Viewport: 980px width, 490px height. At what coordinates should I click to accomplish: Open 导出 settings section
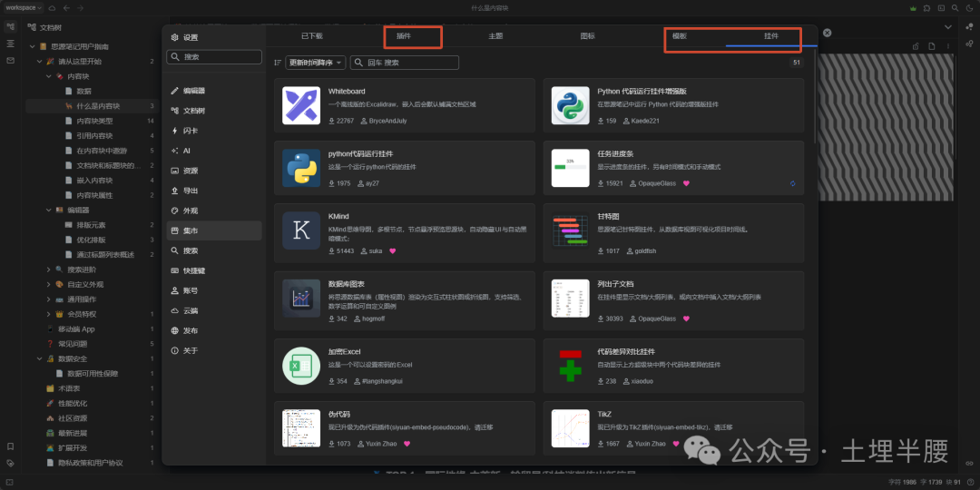tap(214, 191)
